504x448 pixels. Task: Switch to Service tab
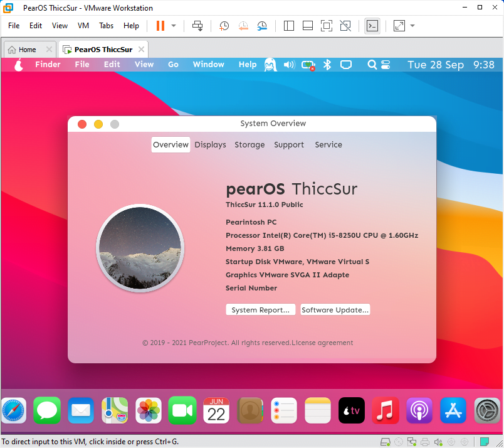click(328, 144)
